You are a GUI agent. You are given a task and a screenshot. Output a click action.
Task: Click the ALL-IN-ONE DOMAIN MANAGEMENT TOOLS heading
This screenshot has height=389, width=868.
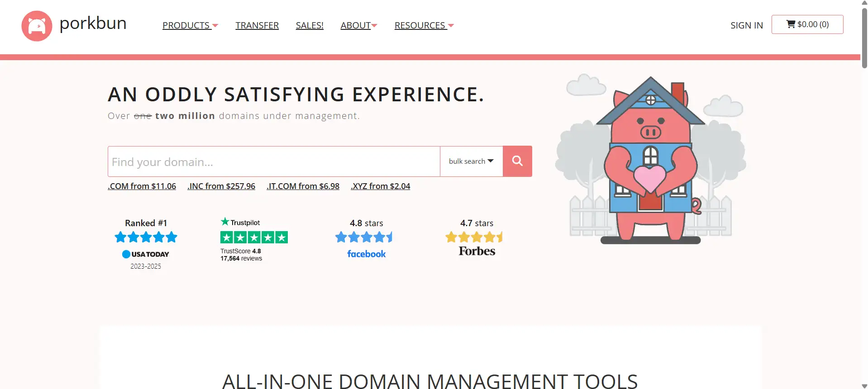click(x=430, y=381)
